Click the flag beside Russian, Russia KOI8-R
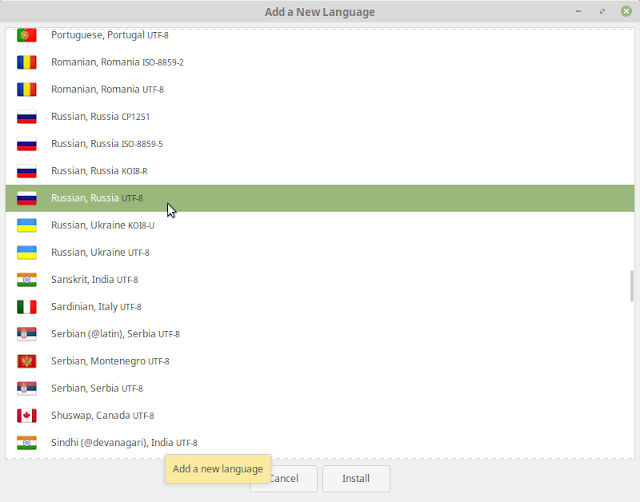 click(x=27, y=171)
